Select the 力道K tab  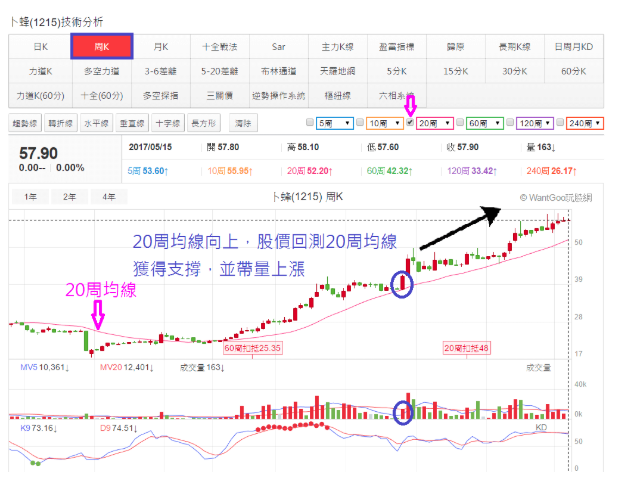point(40,71)
